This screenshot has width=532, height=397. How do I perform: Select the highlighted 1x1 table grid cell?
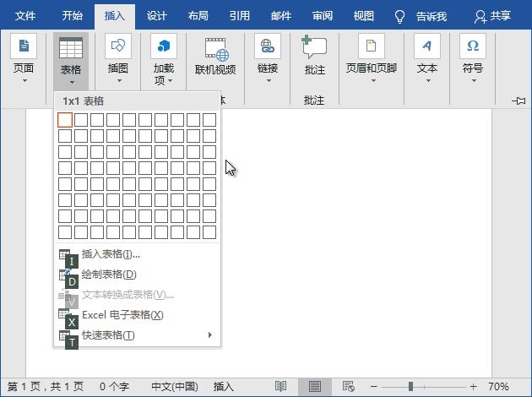65,120
